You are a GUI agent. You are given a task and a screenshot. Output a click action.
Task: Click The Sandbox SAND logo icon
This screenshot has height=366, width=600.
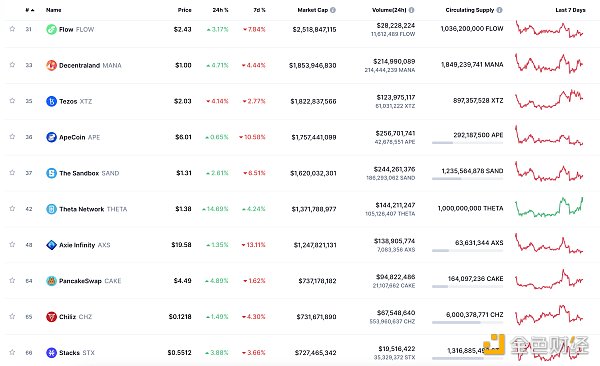click(x=51, y=173)
